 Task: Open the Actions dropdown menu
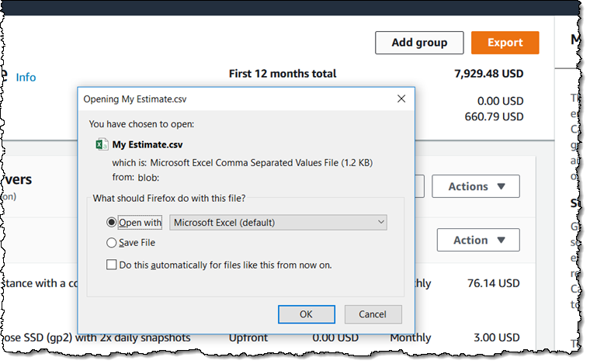475,186
